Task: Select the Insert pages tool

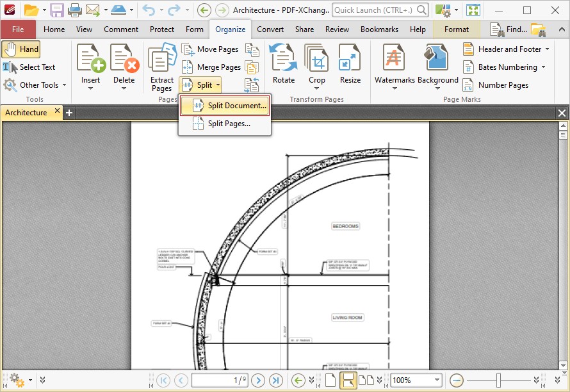Action: click(90, 64)
